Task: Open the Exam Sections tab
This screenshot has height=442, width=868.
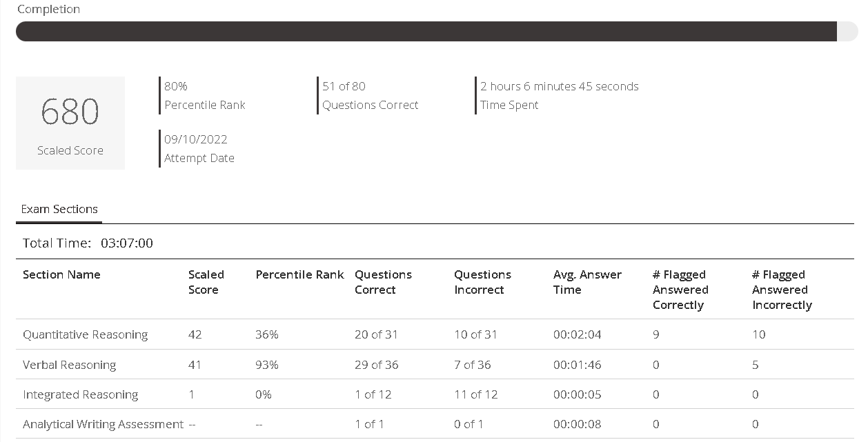Action: 59,209
